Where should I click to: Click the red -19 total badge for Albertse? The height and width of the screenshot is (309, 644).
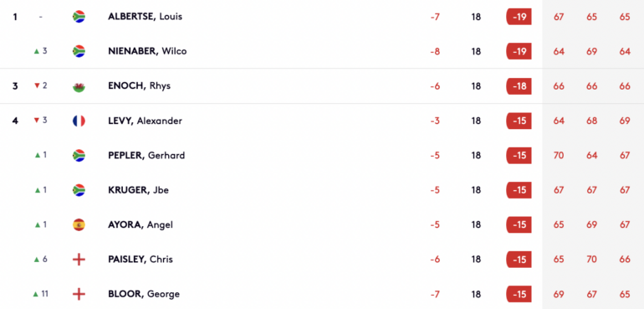pos(519,17)
